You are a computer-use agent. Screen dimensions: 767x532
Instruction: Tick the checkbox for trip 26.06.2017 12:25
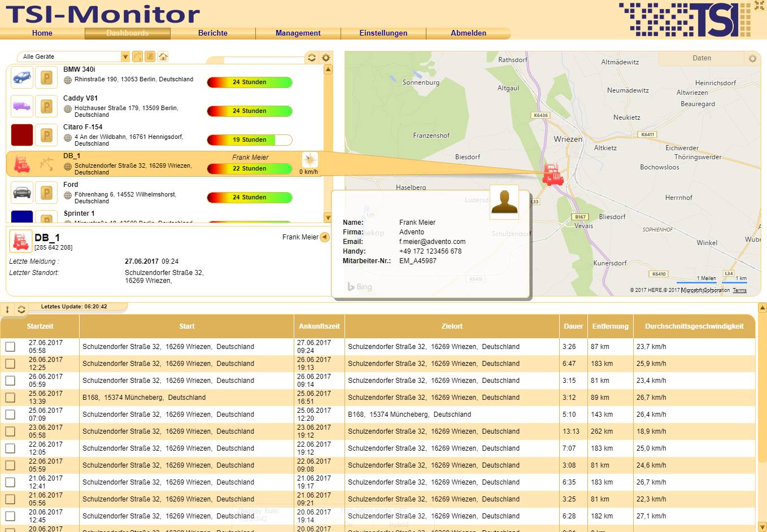10,364
